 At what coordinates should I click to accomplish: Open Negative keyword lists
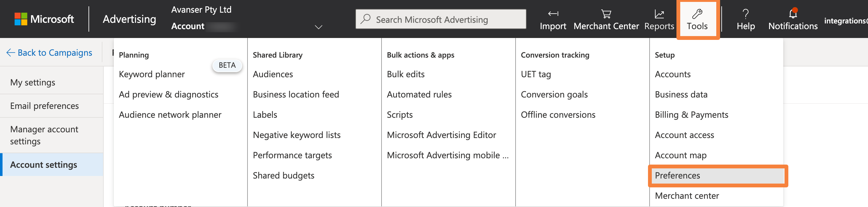pos(296,135)
